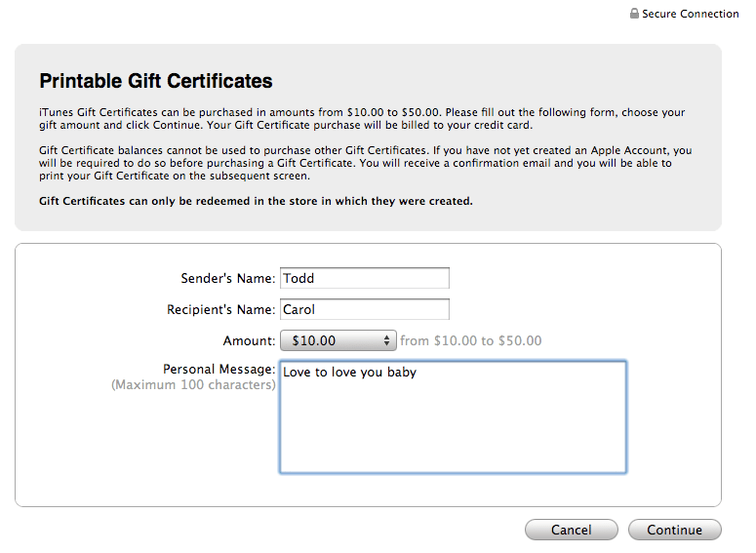Click the paragraph starting 'iTunes Gift Certificates can be purchased'
Screen dimensions: 756x553
tap(362, 119)
